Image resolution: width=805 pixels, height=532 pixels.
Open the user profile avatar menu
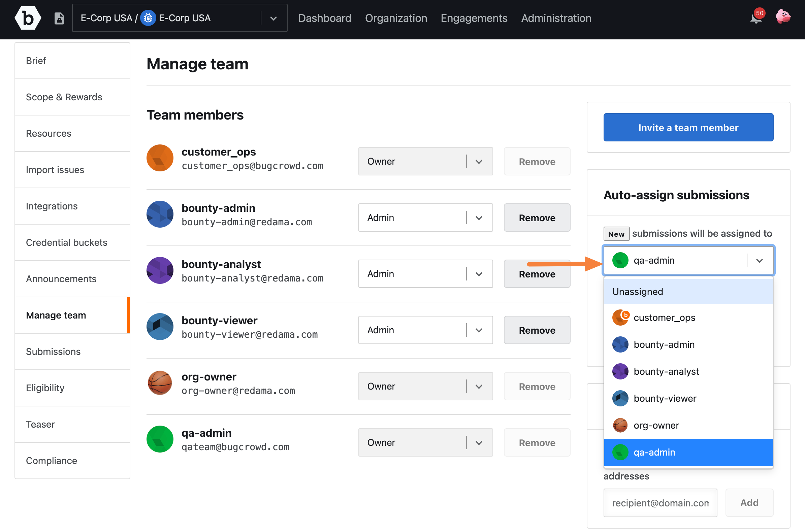tap(783, 16)
